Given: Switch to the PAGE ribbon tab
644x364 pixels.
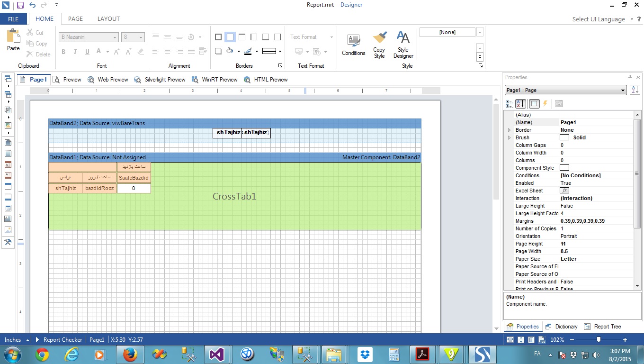Looking at the screenshot, I should [x=75, y=19].
